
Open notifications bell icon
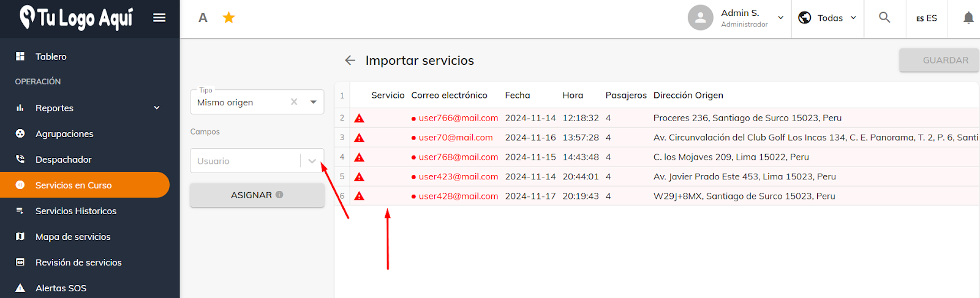(x=968, y=18)
